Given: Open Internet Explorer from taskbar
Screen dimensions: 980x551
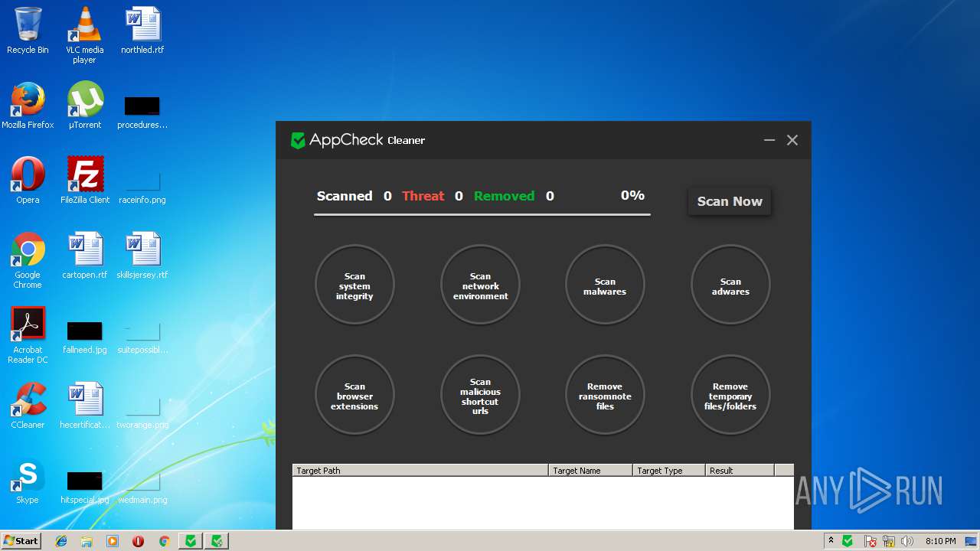Looking at the screenshot, I should (61, 541).
